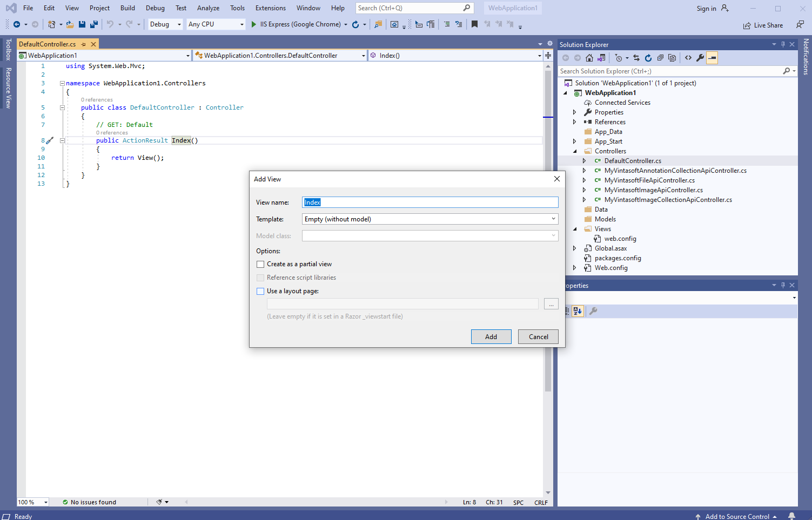Click the Home icon in Solution Explorer
This screenshot has height=520, width=812.
pos(589,58)
